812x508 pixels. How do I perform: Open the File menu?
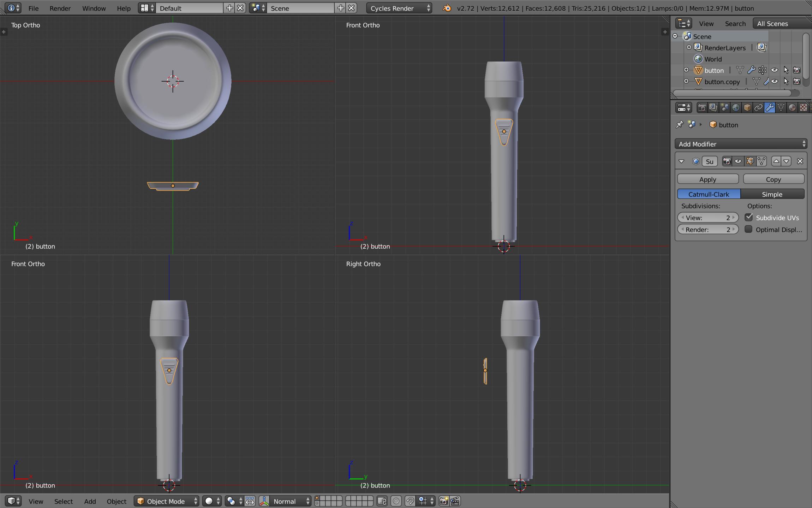click(x=34, y=8)
